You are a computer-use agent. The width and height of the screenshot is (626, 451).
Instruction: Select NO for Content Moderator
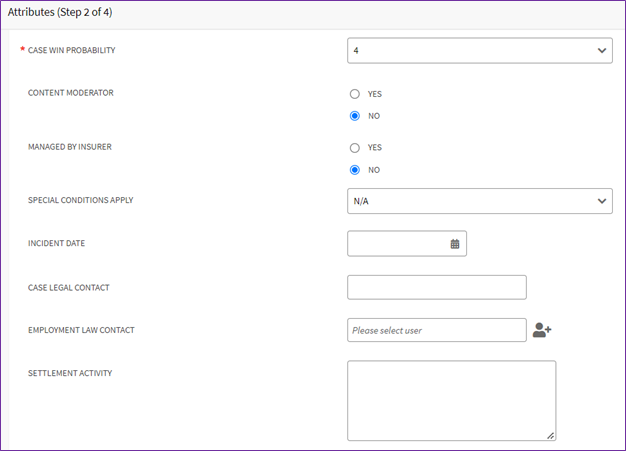point(355,116)
